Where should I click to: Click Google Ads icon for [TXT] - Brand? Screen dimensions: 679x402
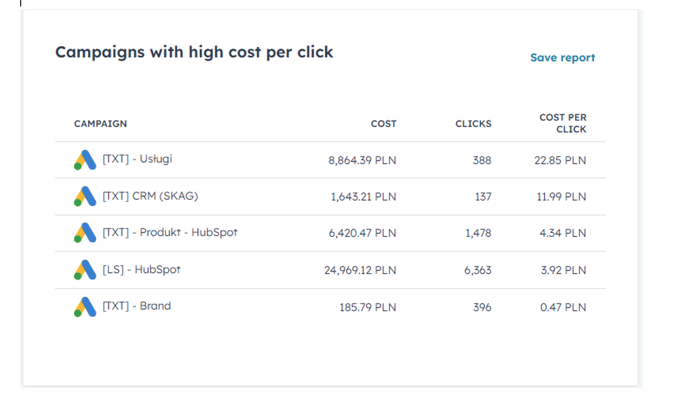[x=85, y=307]
